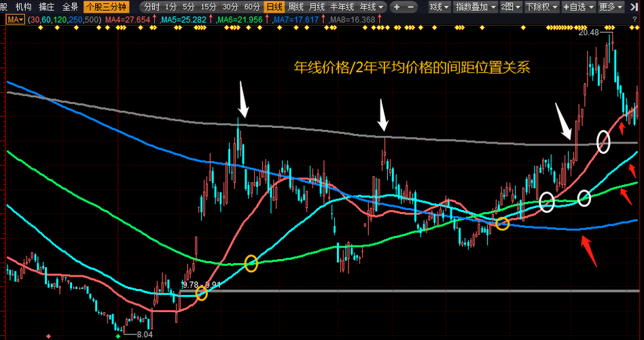Select the 30分 period tab

[230, 7]
